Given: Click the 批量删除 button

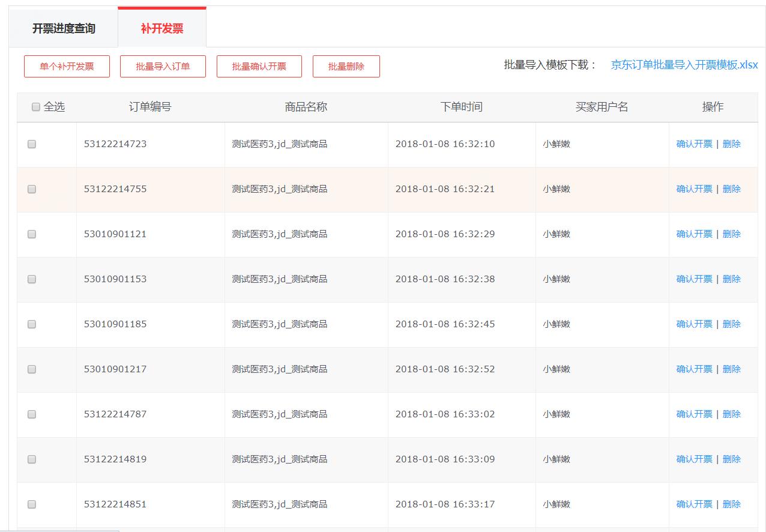Looking at the screenshot, I should 346,67.
